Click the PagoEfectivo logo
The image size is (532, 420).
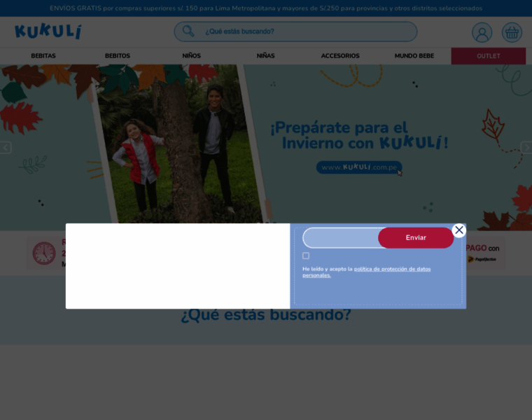(x=482, y=259)
